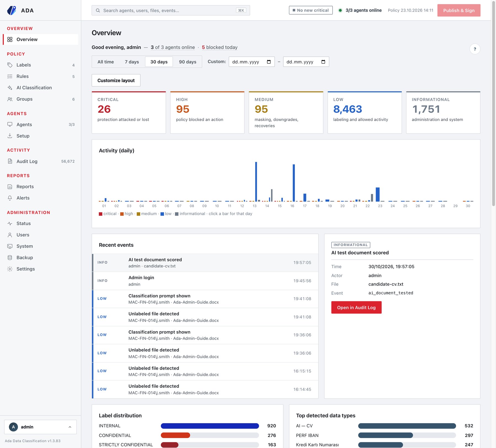This screenshot has height=448, width=496.
Task: Click the Agents monitor icon
Action: tap(10, 124)
